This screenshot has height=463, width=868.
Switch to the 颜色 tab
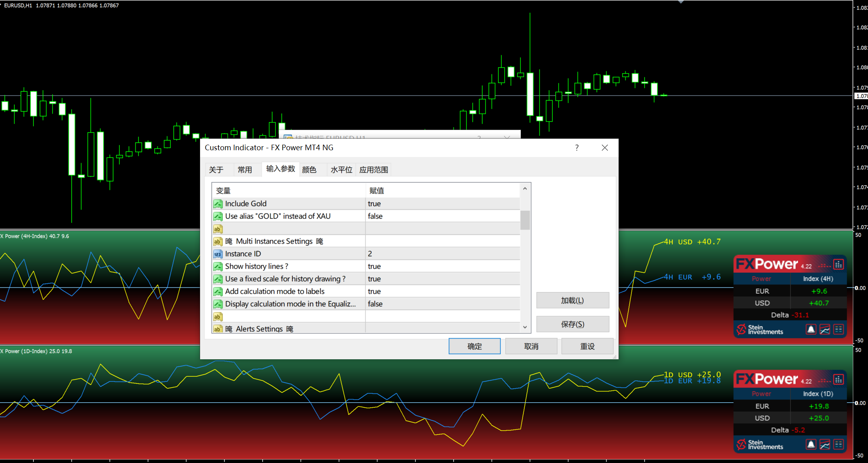pos(309,170)
